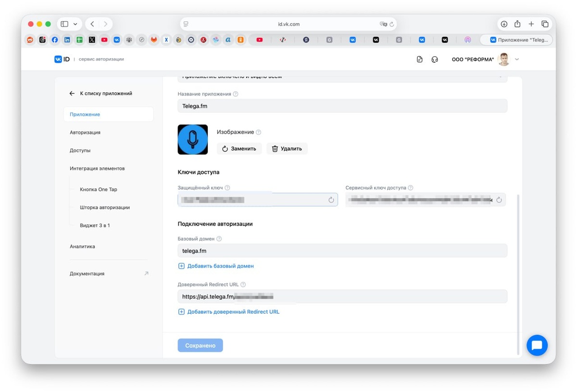Edit the app name field 'Telega.fm'
Image resolution: width=577 pixels, height=392 pixels.
click(x=342, y=106)
